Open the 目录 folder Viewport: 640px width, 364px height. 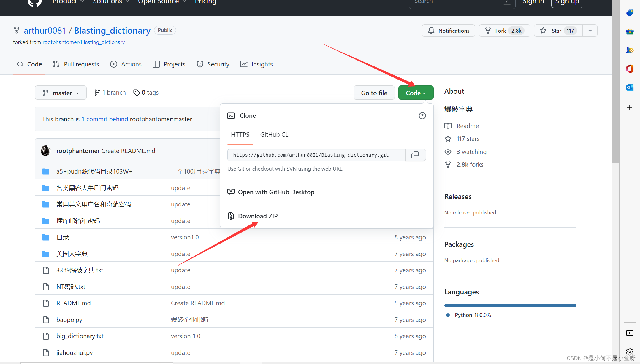(x=63, y=237)
